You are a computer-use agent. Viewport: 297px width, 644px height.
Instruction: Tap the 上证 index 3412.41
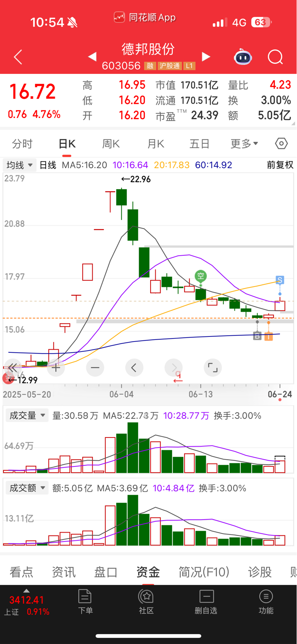point(27,600)
